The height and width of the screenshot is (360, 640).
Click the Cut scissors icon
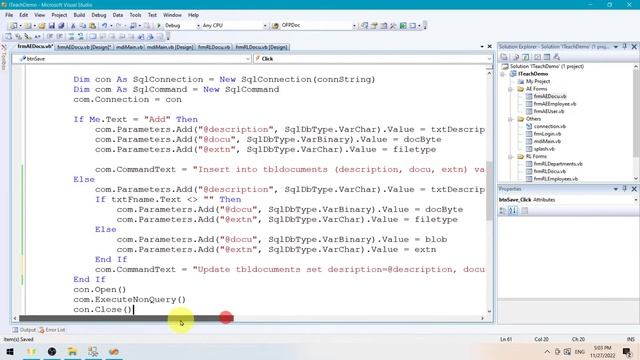pos(73,26)
